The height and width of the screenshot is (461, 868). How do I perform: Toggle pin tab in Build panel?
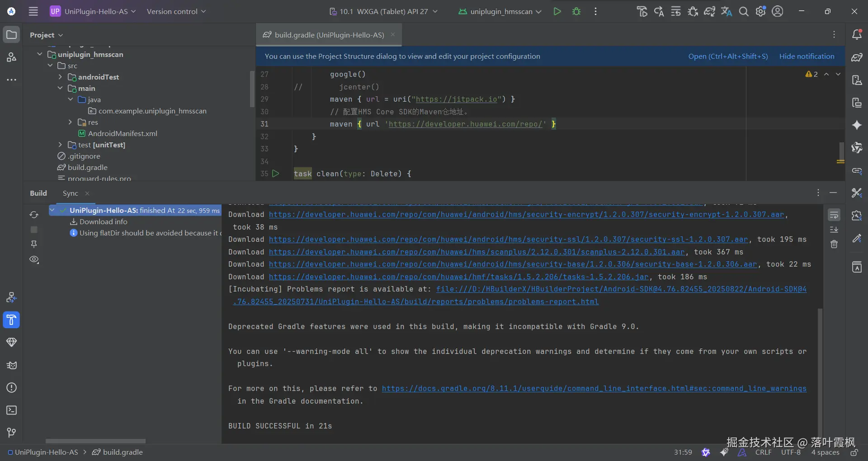point(34,244)
